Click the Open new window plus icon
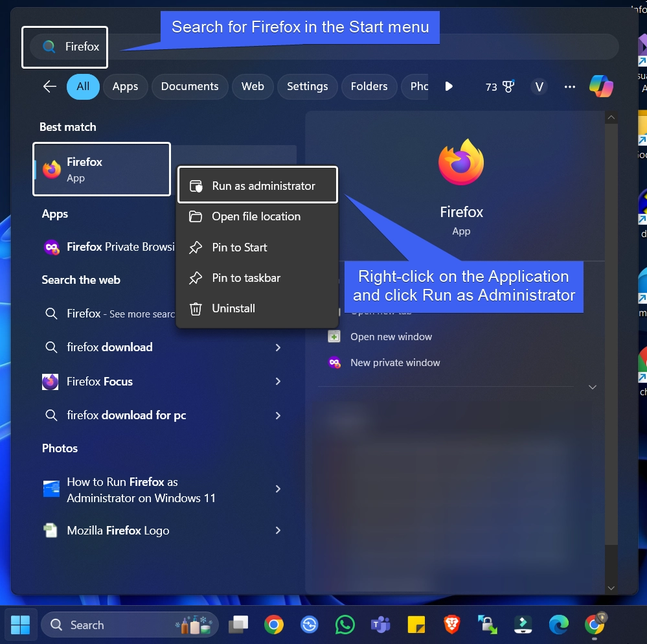The height and width of the screenshot is (644, 647). [334, 336]
